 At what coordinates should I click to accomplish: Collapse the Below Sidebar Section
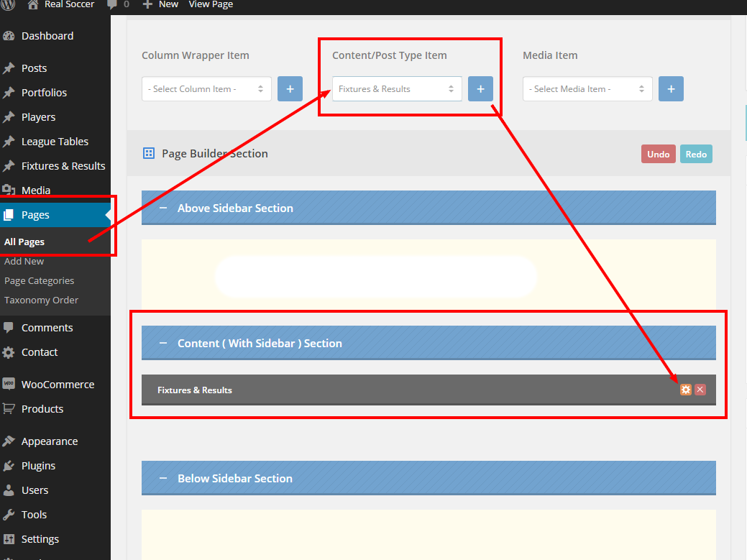pos(163,478)
